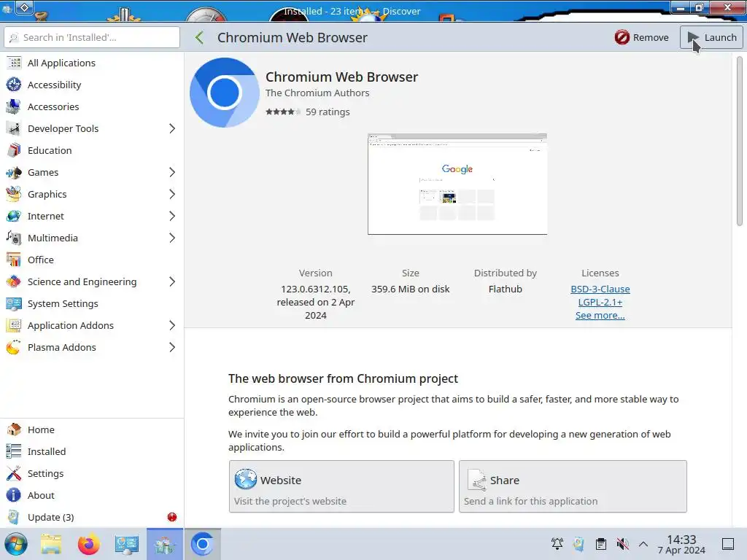Open the Accessibility category label
Image resolution: width=747 pixels, height=560 pixels.
(54, 85)
